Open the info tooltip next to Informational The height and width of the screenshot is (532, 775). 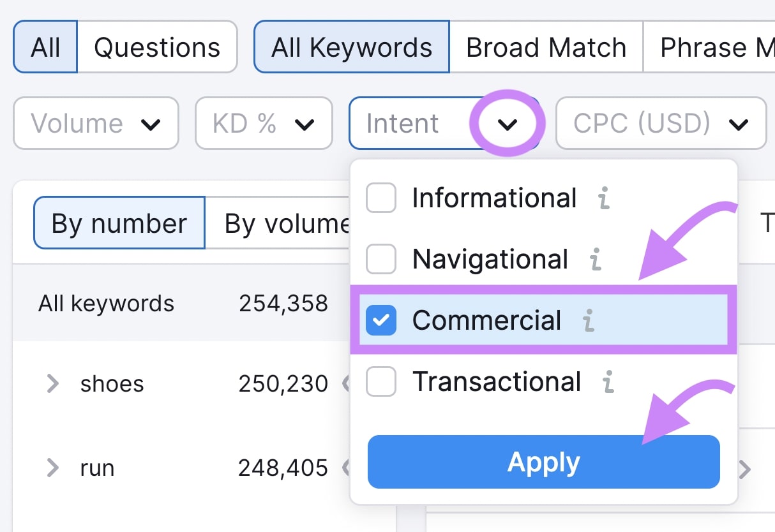[x=604, y=198]
